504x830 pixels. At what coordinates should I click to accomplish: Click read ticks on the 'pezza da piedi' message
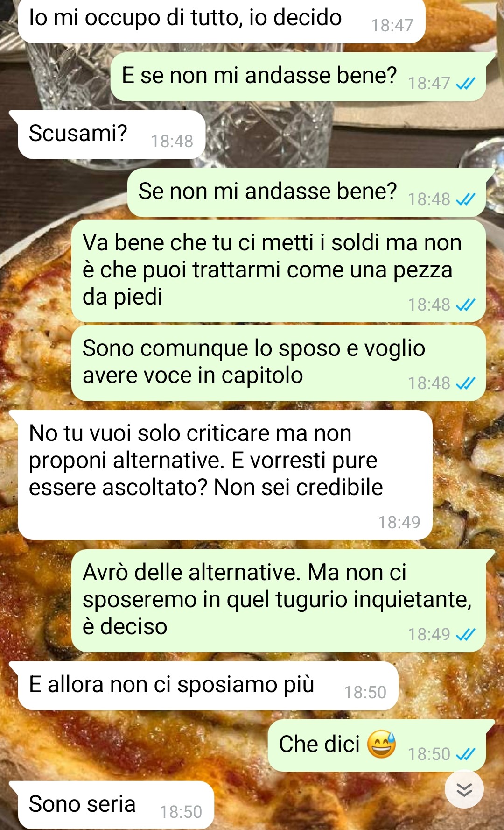point(465,305)
